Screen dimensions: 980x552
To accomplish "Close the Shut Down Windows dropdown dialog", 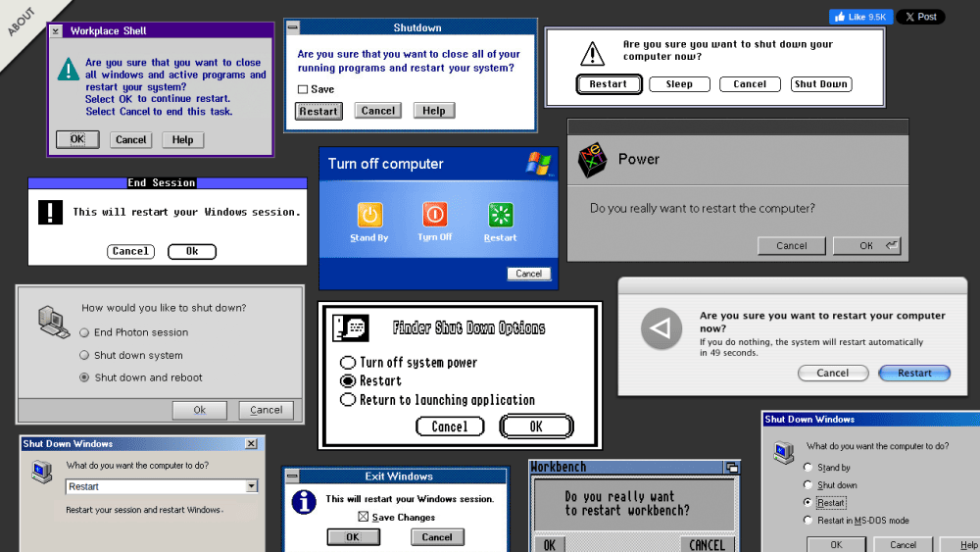I will click(251, 443).
